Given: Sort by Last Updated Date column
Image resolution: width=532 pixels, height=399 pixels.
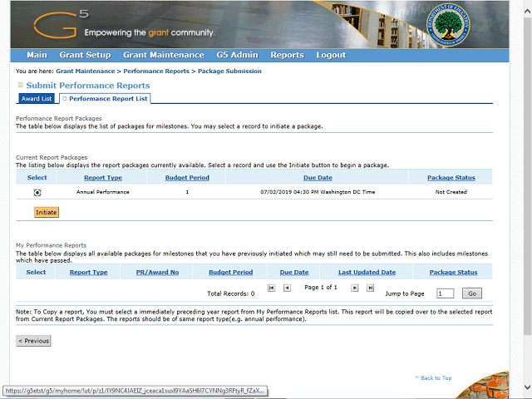Looking at the screenshot, I should [367, 272].
